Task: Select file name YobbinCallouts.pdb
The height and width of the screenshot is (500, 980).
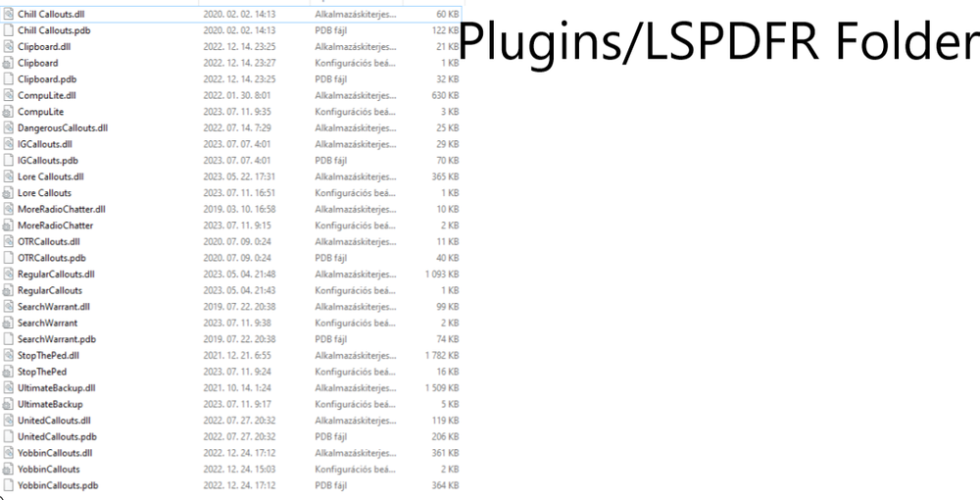Action: [x=58, y=485]
